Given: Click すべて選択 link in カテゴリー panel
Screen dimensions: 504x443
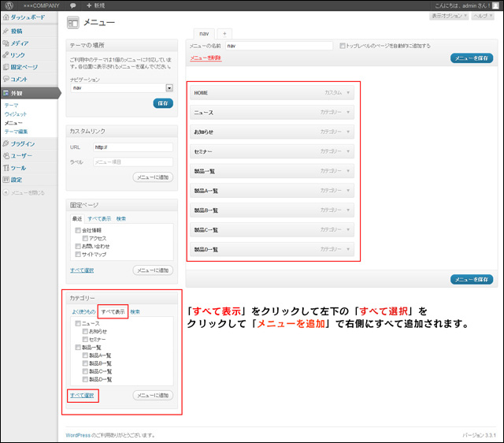Looking at the screenshot, I should click(83, 394).
